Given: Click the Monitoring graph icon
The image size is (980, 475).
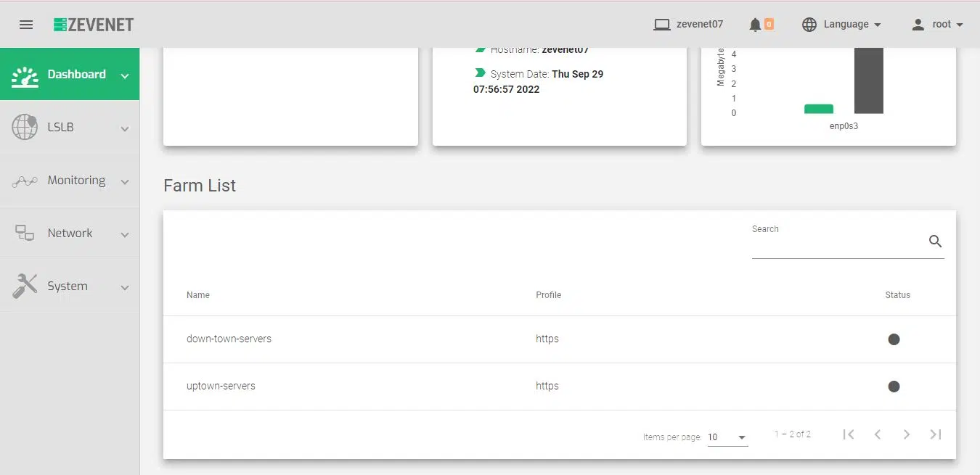Looking at the screenshot, I should point(24,179).
